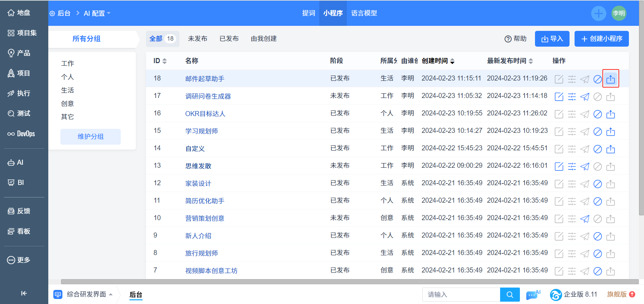Disable the OKR目标达人 mini program
This screenshot has height=304, width=644.
598,114
